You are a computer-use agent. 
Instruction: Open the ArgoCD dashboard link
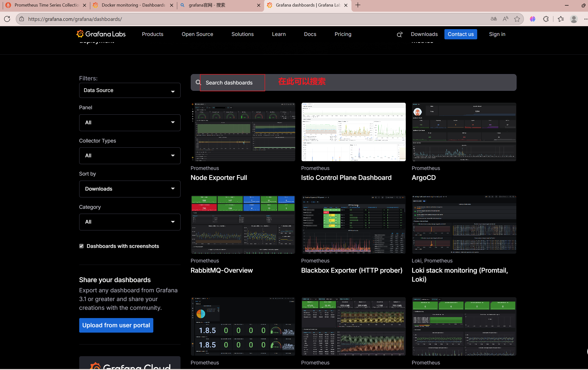coord(424,177)
